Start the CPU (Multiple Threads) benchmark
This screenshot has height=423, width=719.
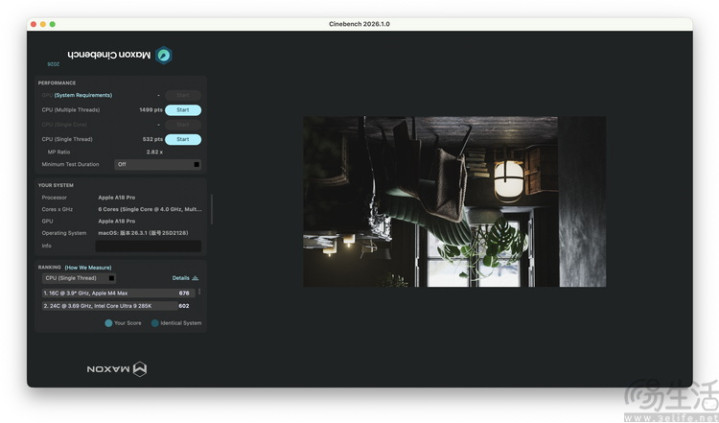click(x=183, y=110)
